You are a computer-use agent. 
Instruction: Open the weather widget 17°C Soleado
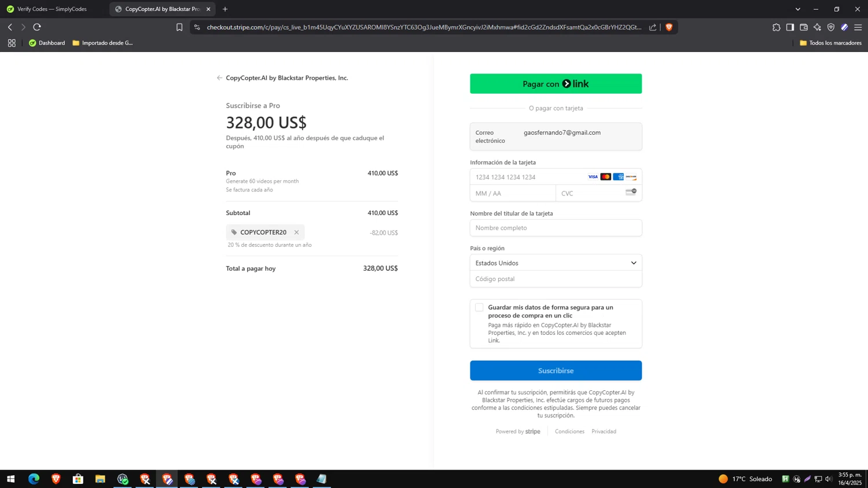tap(745, 479)
